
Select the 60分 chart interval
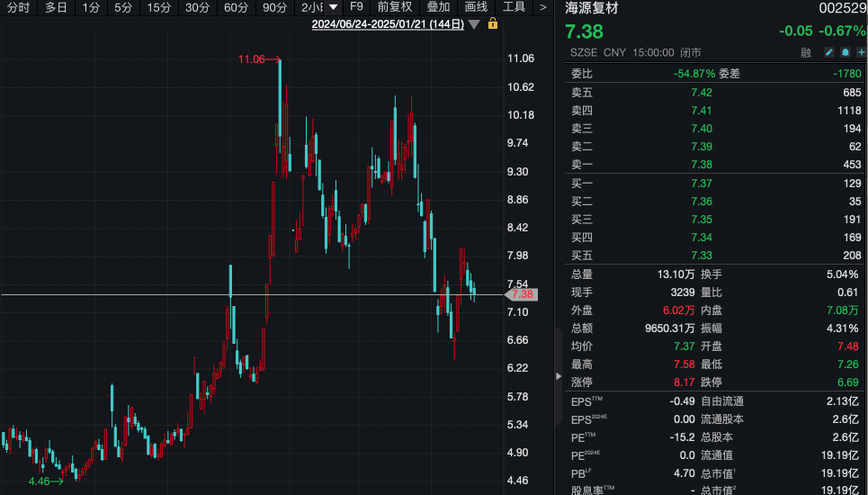236,7
